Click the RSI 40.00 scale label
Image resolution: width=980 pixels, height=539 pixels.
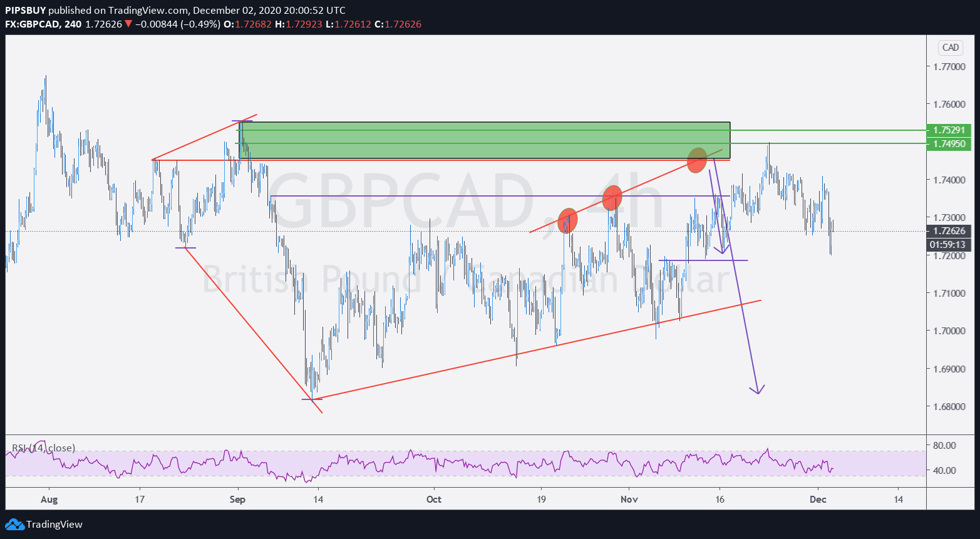pos(944,470)
